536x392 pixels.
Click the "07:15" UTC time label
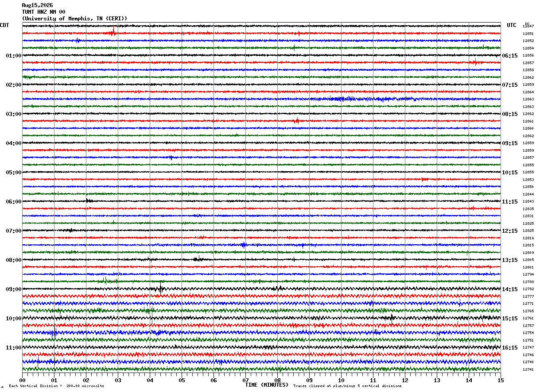tap(510, 85)
